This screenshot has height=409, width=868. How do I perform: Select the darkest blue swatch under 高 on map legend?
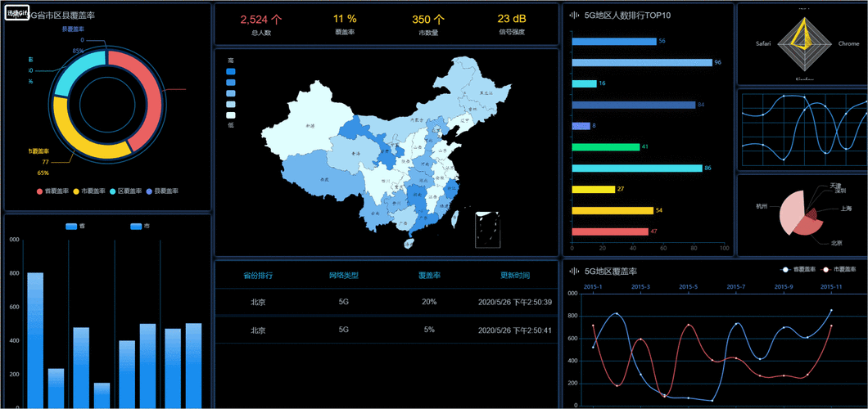coord(231,73)
